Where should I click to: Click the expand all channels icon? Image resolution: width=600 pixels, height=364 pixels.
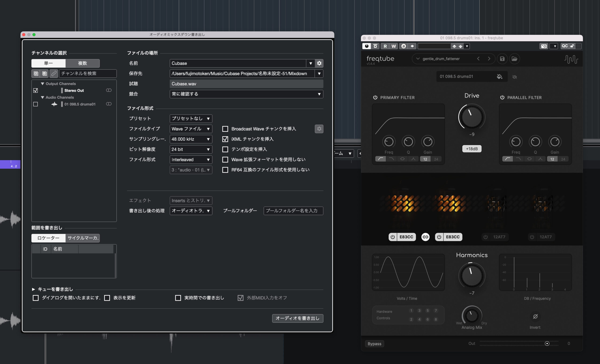[36, 73]
